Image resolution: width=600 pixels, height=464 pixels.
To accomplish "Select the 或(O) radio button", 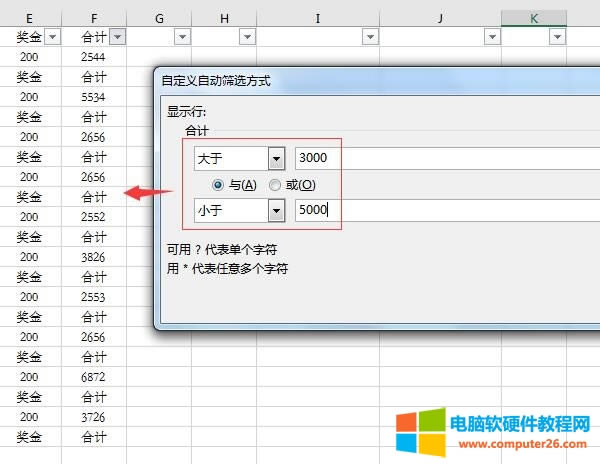I will pyautogui.click(x=275, y=185).
